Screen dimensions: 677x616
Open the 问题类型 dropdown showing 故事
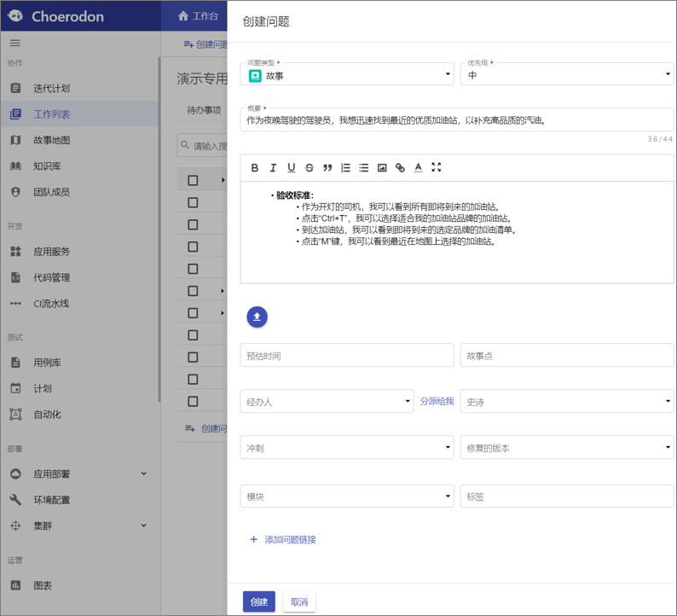click(347, 75)
